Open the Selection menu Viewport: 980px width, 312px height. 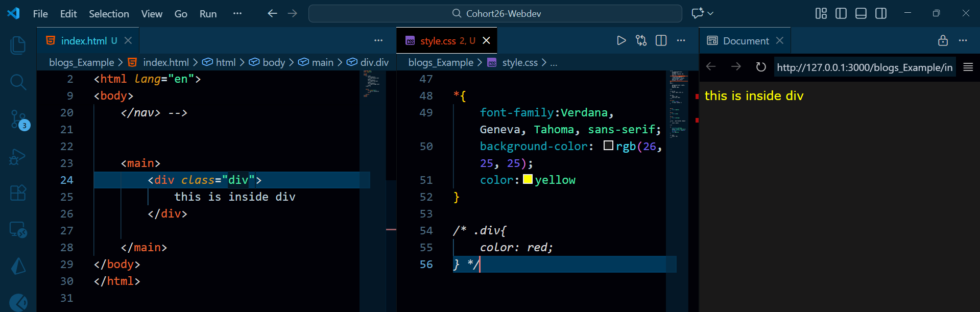pyautogui.click(x=109, y=14)
